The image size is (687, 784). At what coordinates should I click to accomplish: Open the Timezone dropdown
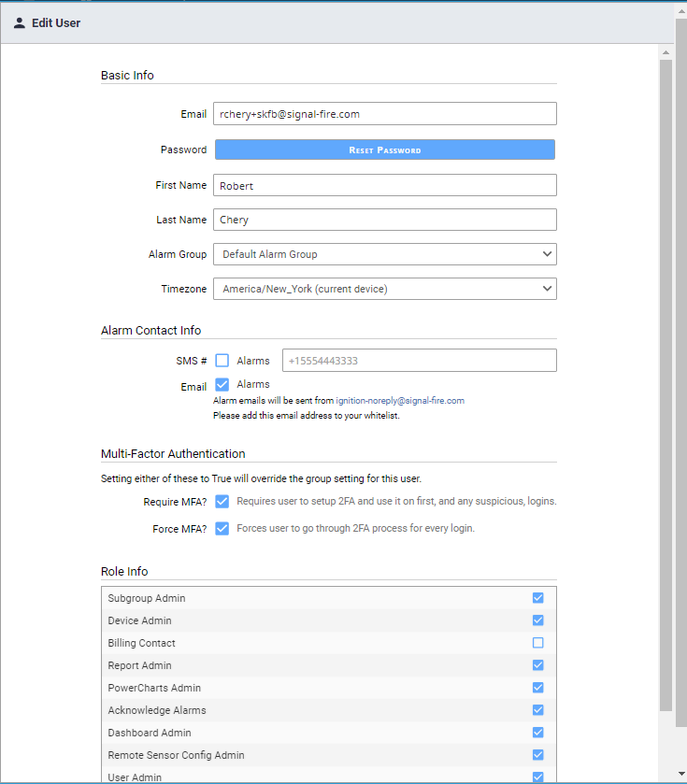click(384, 289)
